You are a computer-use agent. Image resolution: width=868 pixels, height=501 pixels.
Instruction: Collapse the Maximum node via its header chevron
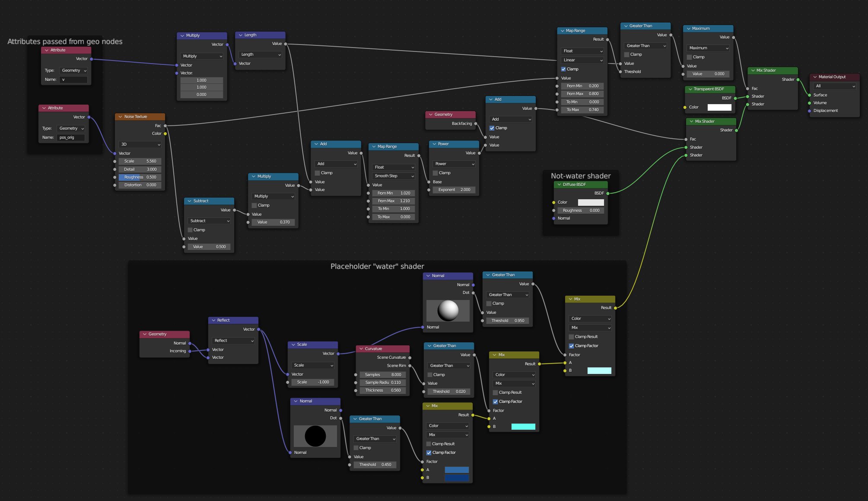tap(688, 29)
